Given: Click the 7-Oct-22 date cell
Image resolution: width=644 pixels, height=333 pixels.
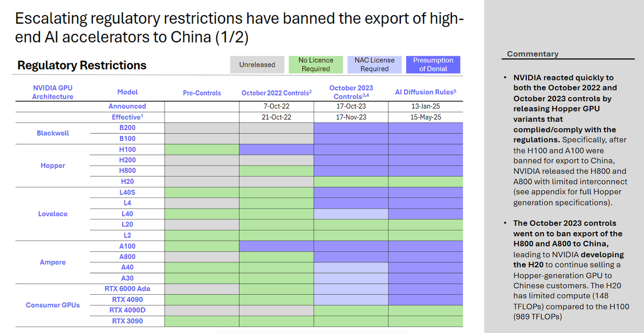Looking at the screenshot, I should [x=276, y=106].
